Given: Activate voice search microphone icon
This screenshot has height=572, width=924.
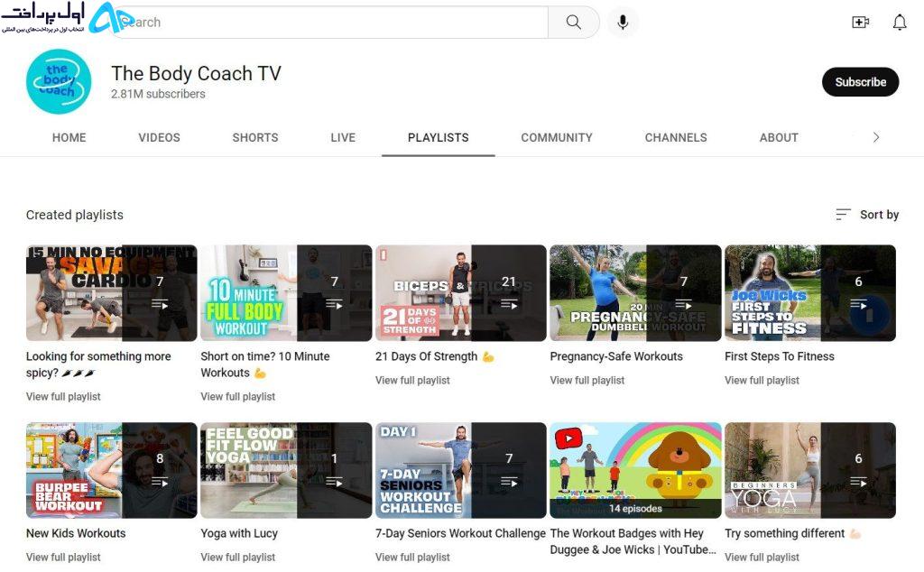Looking at the screenshot, I should [623, 23].
